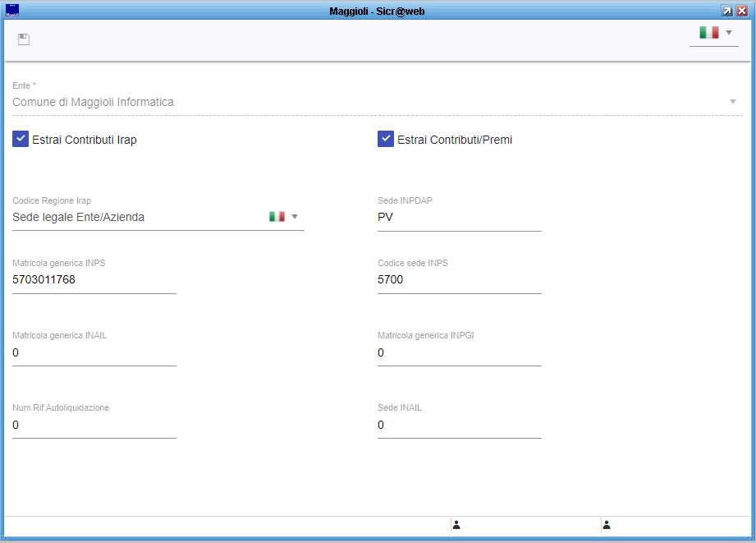Click the Codice sede INPS label
This screenshot has height=543, width=756.
pyautogui.click(x=413, y=263)
